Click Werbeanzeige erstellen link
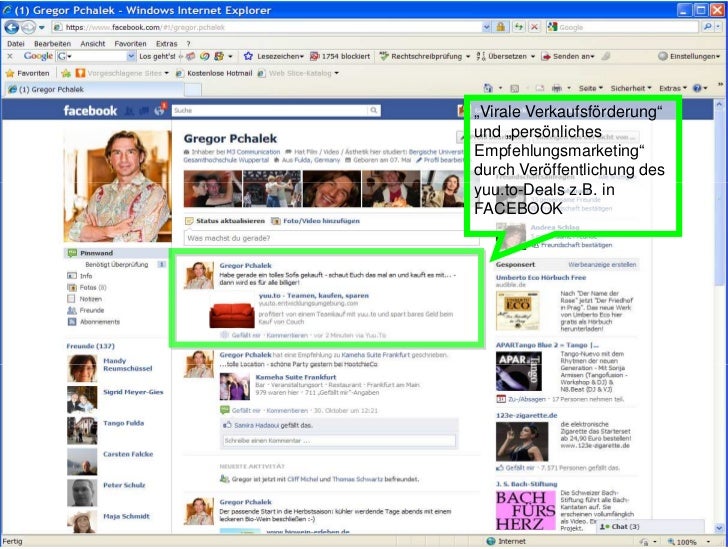Viewport: 728px width, 549px height. pyautogui.click(x=602, y=264)
